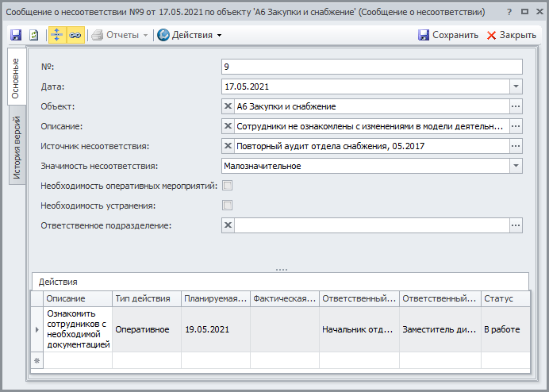
Task: Click the Сохранить button
Action: click(x=448, y=35)
